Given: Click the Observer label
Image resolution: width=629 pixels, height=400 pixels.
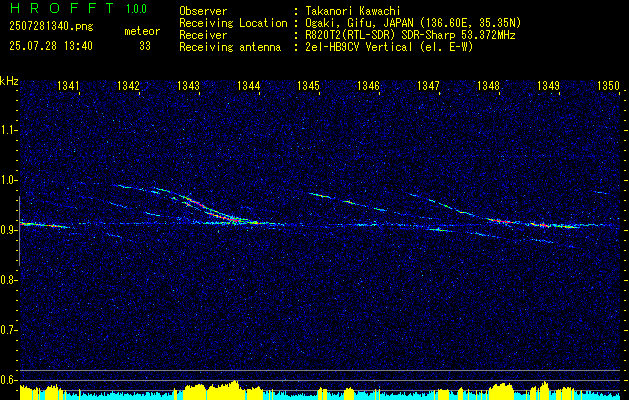Looking at the screenshot, I should click(x=203, y=11).
